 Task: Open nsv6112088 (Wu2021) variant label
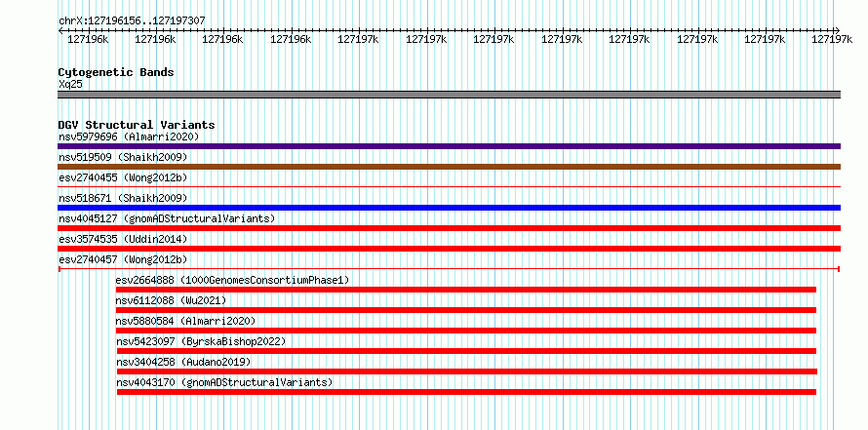pyautogui.click(x=171, y=300)
